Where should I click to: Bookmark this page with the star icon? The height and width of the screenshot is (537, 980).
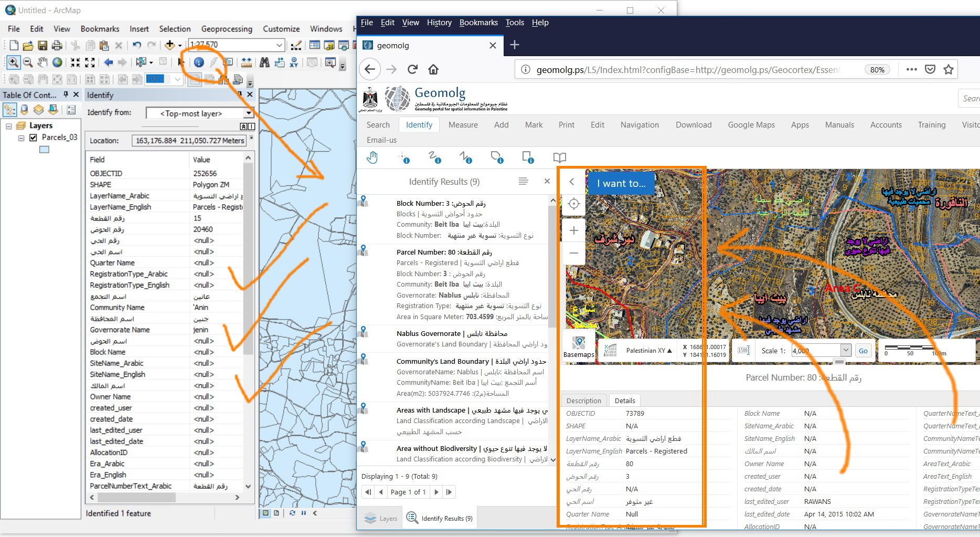click(949, 69)
